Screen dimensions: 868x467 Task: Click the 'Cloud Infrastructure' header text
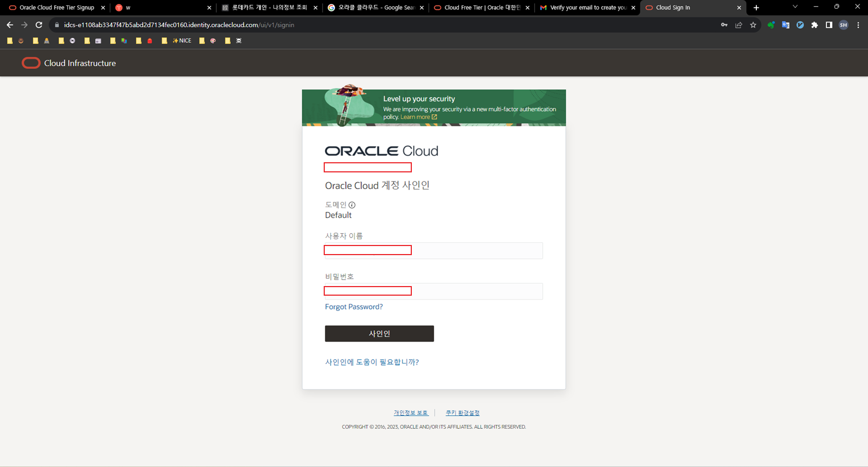click(80, 63)
